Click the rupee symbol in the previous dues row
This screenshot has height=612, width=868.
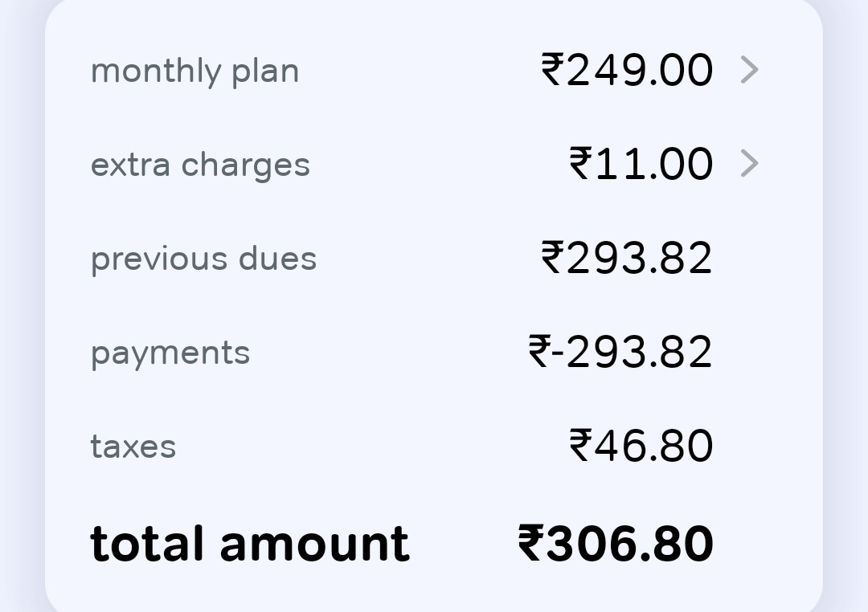point(553,258)
